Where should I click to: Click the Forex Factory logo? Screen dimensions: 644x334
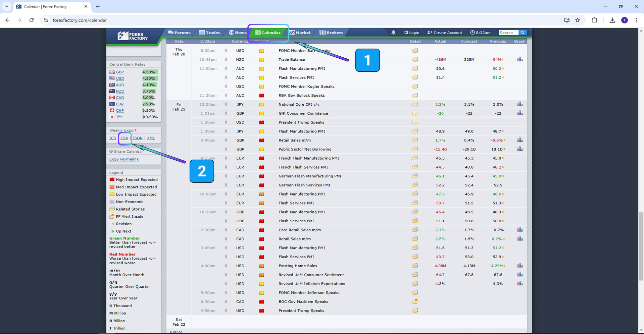coord(133,36)
